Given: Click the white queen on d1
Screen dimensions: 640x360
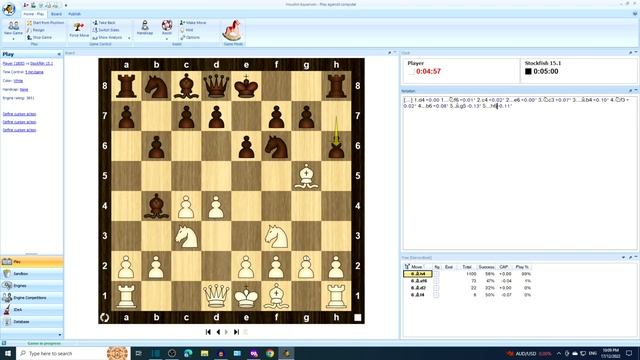Looking at the screenshot, I should [x=216, y=296].
